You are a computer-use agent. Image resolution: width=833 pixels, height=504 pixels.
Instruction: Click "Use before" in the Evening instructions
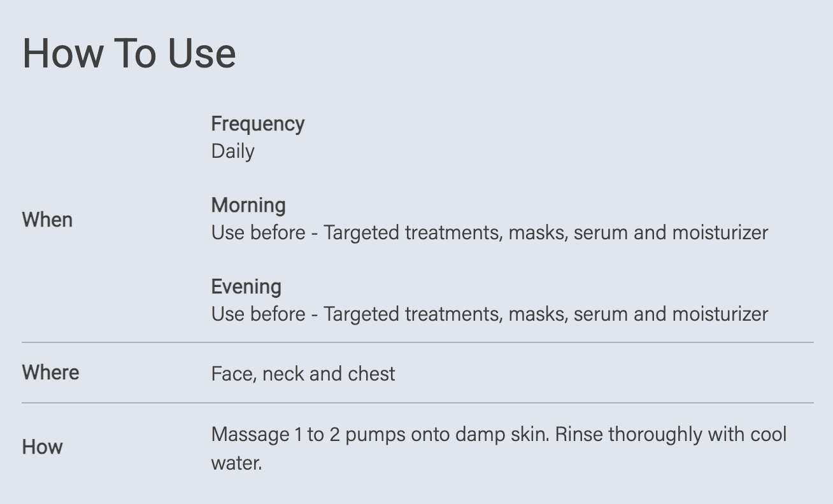[x=258, y=314]
